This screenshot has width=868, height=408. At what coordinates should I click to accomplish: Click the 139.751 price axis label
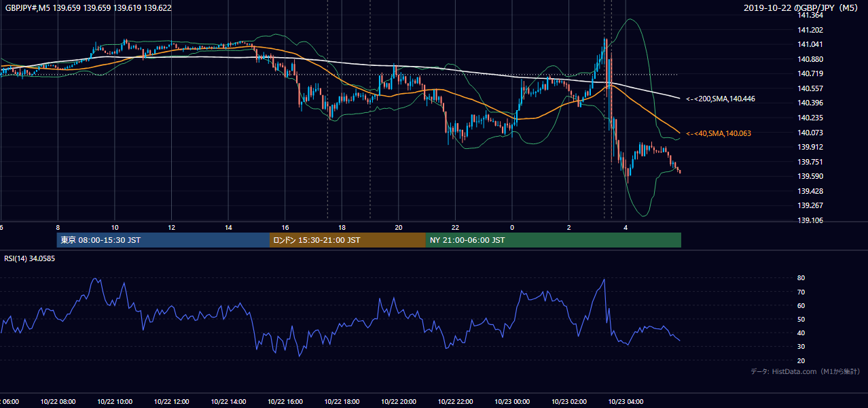(810, 162)
